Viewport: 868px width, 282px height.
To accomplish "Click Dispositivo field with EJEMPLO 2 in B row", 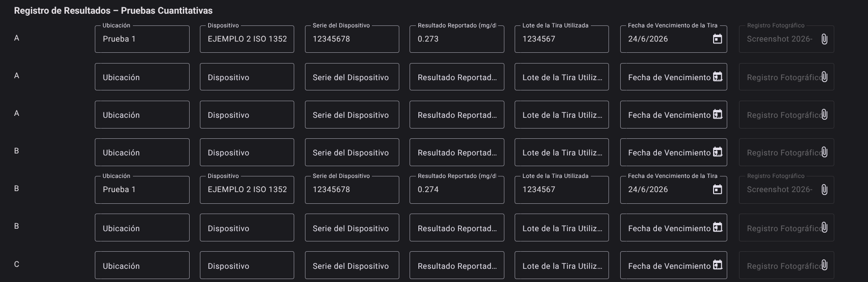I will (247, 190).
